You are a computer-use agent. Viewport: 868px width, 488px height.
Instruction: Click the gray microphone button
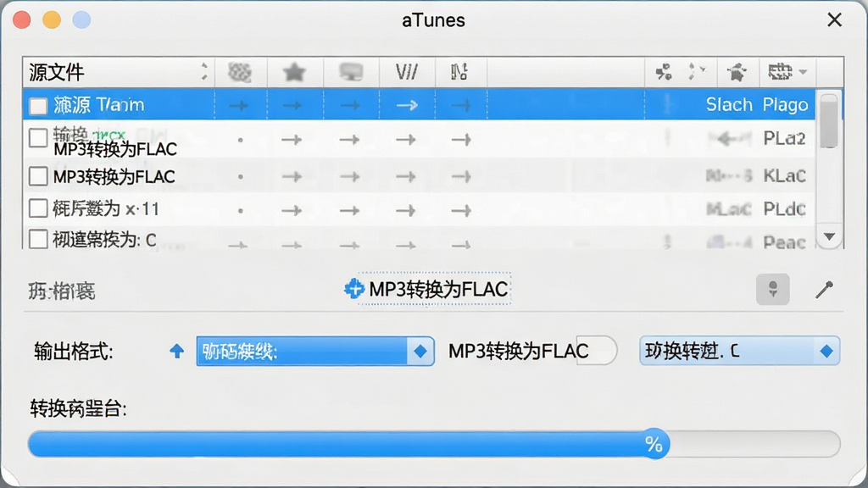click(773, 289)
